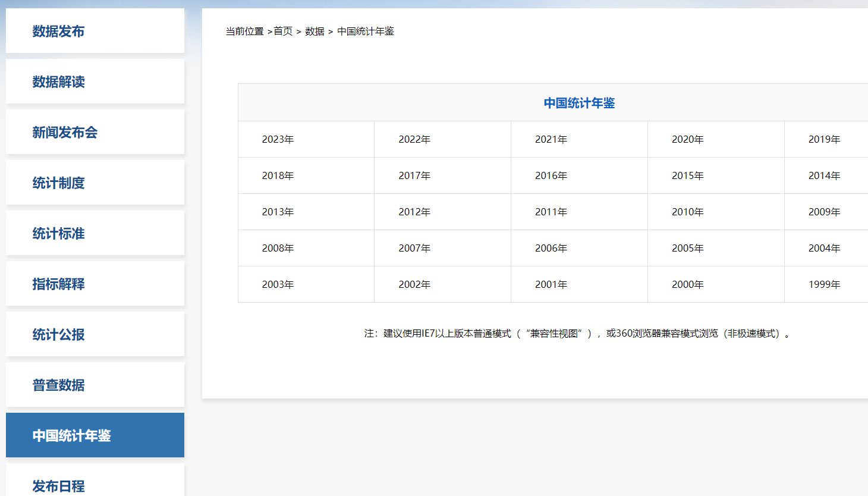Open 指标解释 in the sidebar
This screenshot has width=868, height=496.
(58, 284)
